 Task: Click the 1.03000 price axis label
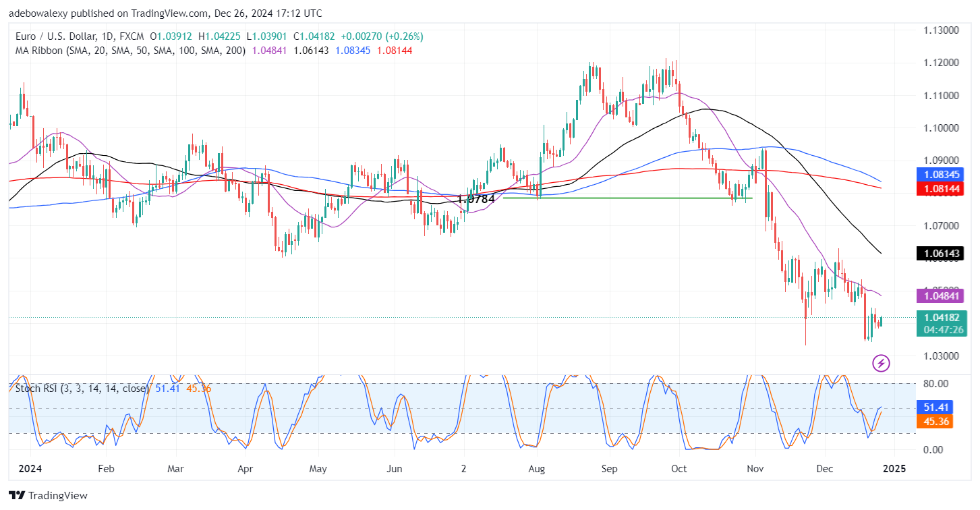(942, 356)
